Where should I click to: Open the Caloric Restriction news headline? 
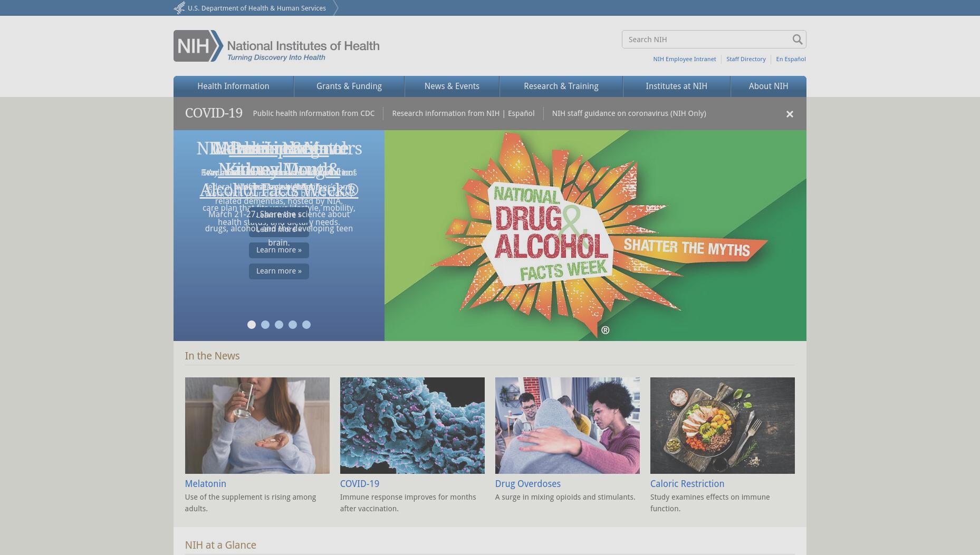[x=687, y=484]
